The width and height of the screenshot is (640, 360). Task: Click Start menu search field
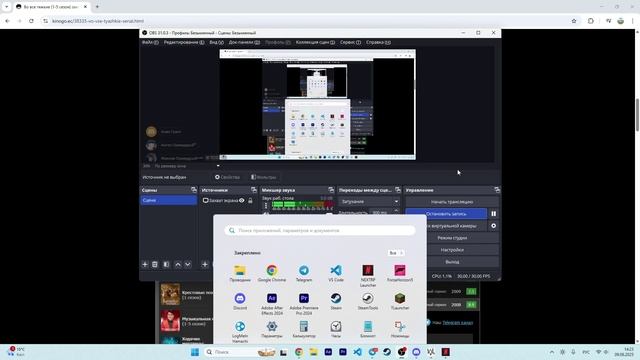click(320, 231)
